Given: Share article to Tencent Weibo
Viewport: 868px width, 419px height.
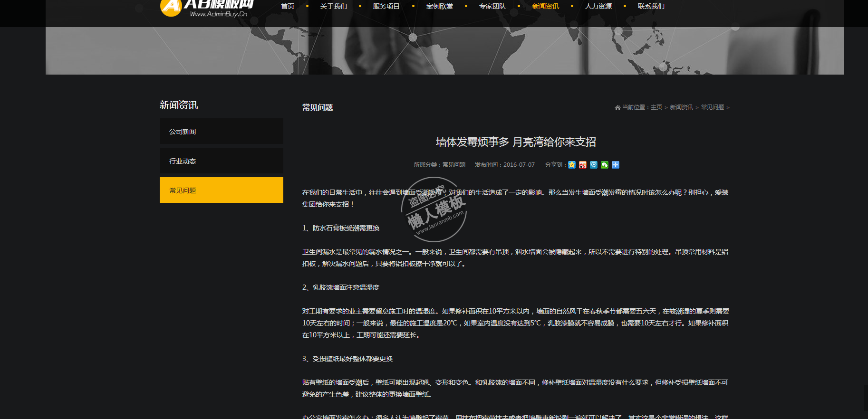Looking at the screenshot, I should 594,165.
